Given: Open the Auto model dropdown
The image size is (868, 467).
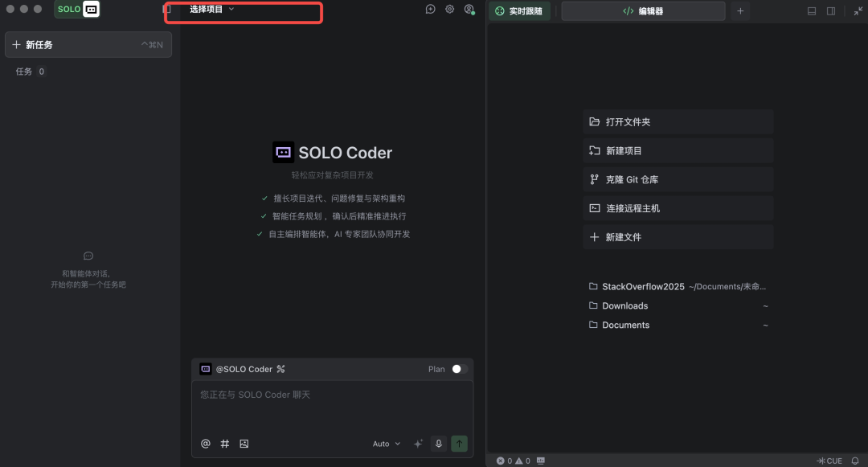Looking at the screenshot, I should tap(387, 444).
